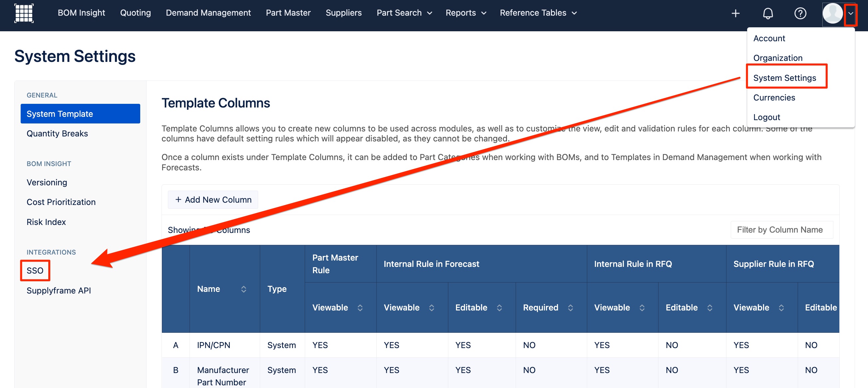The height and width of the screenshot is (388, 868).
Task: Click the user avatar image
Action: [833, 13]
